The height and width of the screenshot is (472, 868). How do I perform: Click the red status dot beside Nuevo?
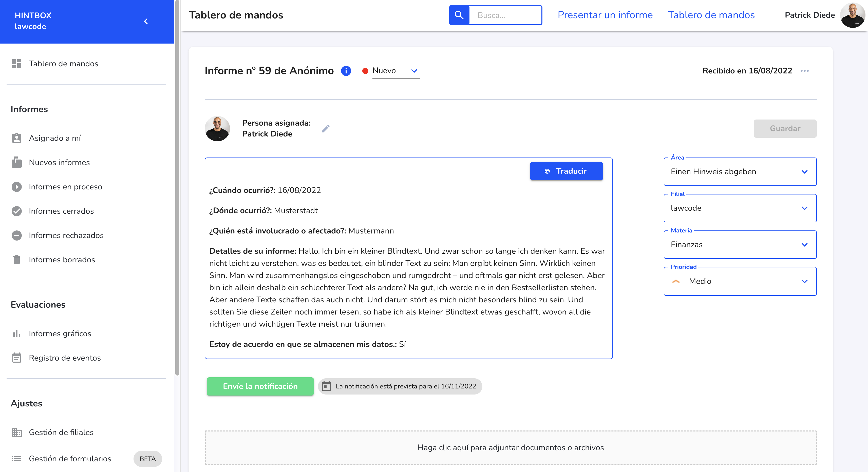click(365, 71)
